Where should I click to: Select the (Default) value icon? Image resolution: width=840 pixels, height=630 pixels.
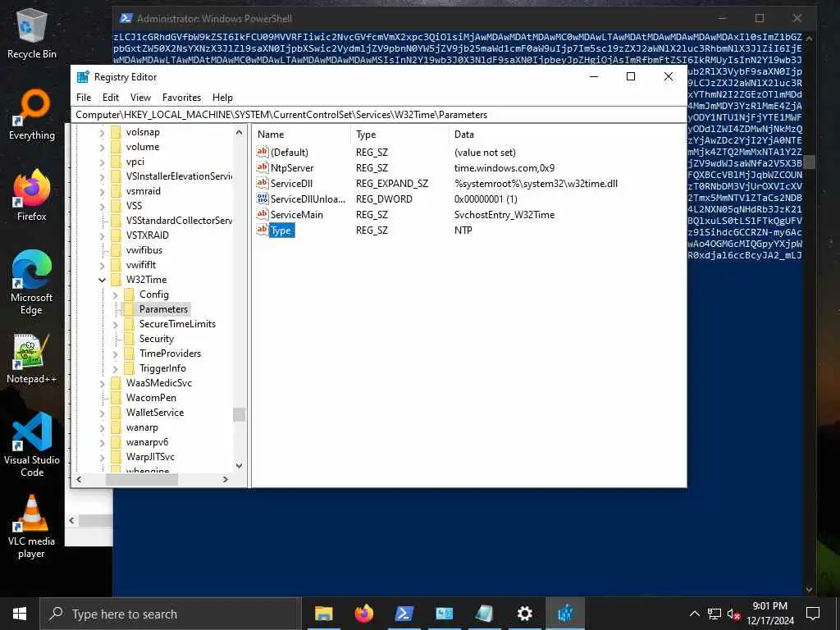coord(262,152)
